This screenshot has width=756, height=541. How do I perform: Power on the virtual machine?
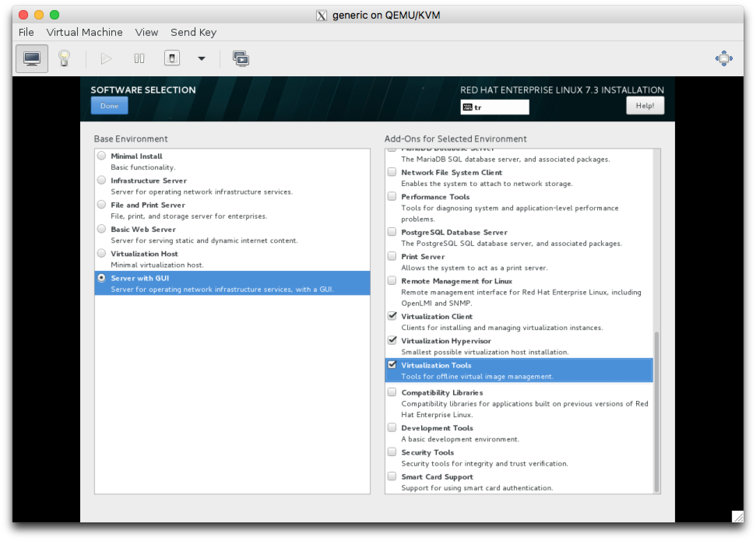pos(106,59)
